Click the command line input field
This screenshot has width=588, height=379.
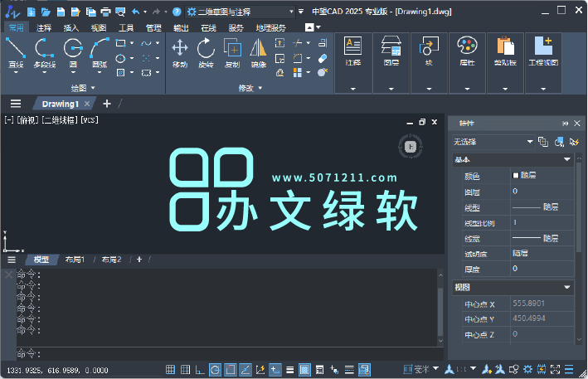(x=229, y=353)
